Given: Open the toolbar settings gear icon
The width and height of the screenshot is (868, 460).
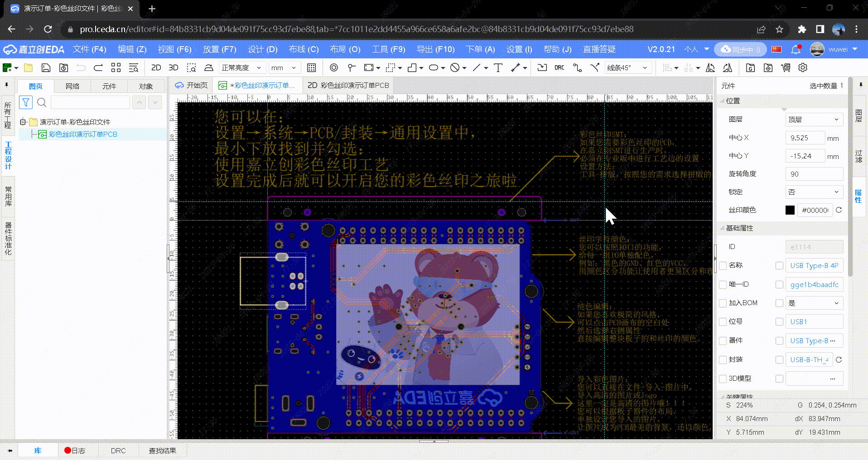Looking at the screenshot, I should coord(803,68).
